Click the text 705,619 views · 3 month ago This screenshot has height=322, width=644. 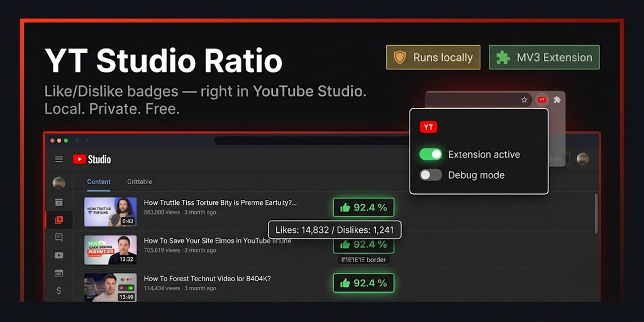click(180, 250)
